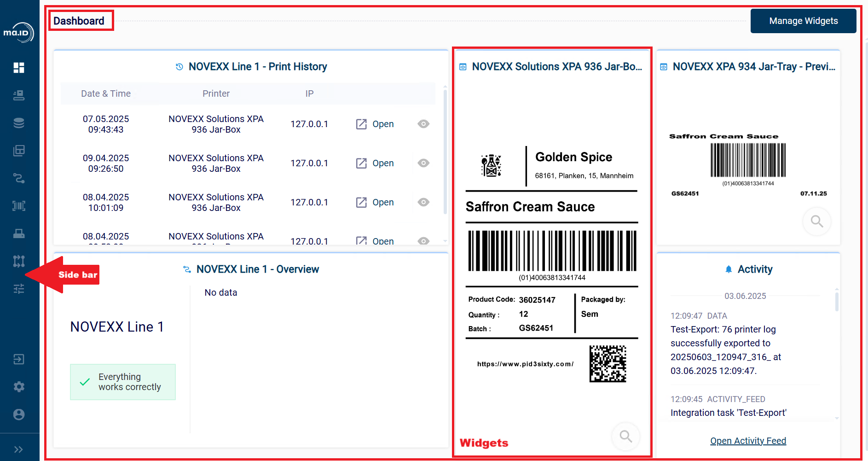Preview the 08.04.2025 10:01:09 print with eye icon
Screen dimensions: 868x461
point(423,202)
